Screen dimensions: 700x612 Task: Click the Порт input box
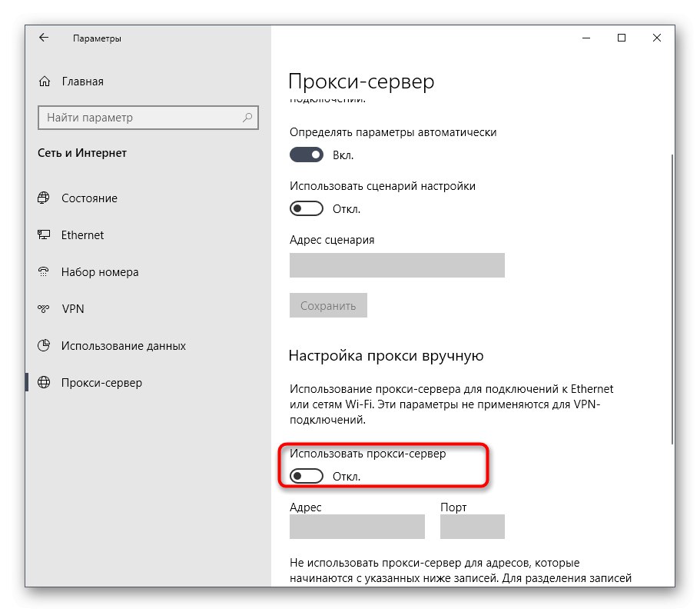pos(471,526)
